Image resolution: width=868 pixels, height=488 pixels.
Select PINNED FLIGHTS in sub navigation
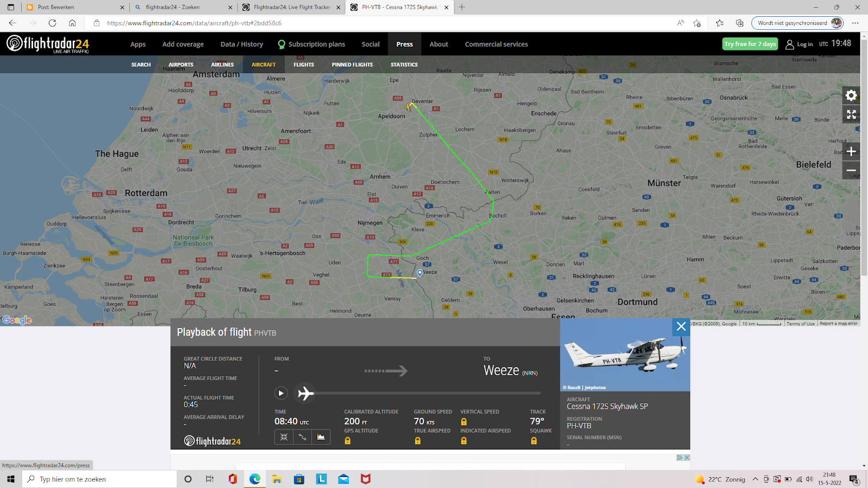pos(353,65)
